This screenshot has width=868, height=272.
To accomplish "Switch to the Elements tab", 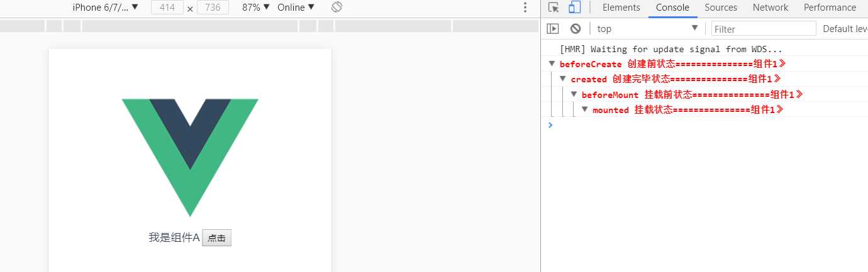I will pyautogui.click(x=621, y=8).
